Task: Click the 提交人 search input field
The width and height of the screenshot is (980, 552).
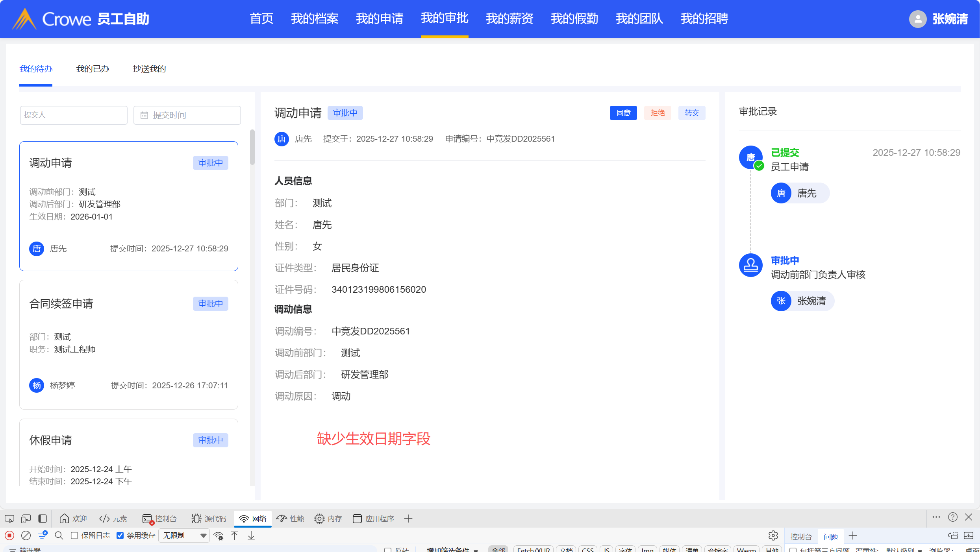Action: [x=74, y=115]
